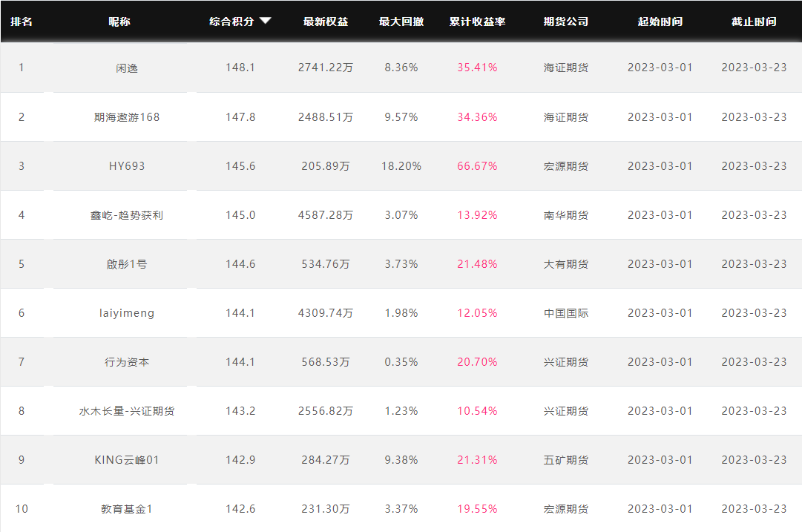Image resolution: width=802 pixels, height=532 pixels.
Task: Select return rate 20.70%
Action: click(x=477, y=362)
